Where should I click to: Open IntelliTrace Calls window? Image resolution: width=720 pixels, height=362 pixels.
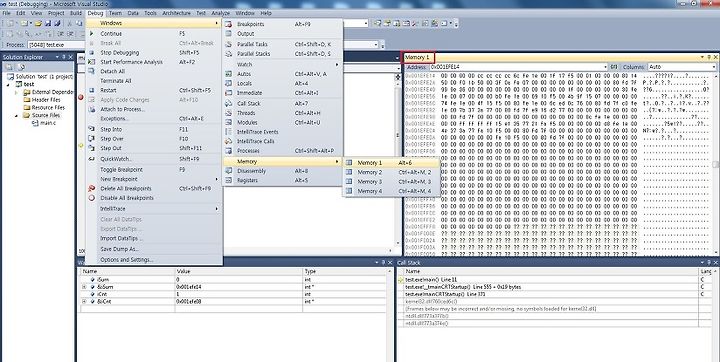coord(283,141)
